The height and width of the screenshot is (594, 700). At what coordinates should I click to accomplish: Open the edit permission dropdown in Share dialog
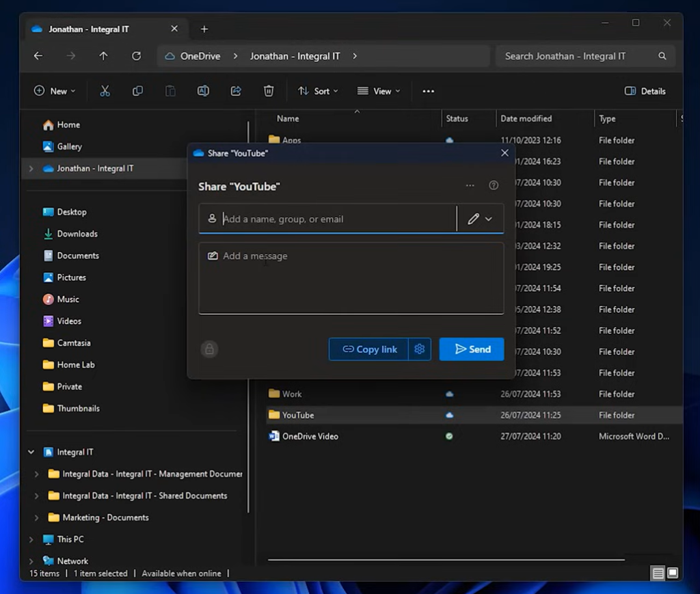(481, 219)
